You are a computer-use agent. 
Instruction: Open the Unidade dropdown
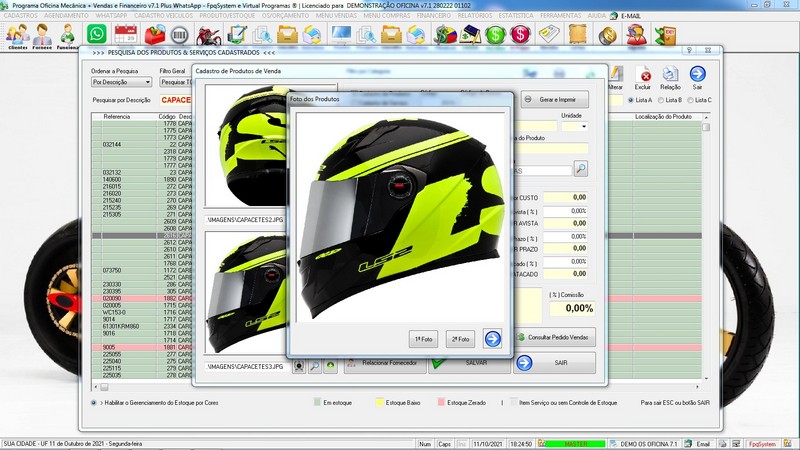point(574,126)
